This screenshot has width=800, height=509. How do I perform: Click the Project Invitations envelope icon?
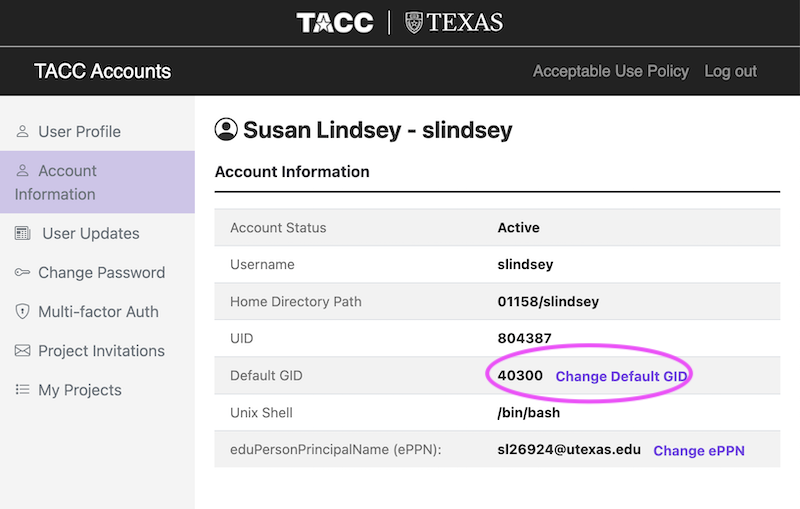pos(22,350)
